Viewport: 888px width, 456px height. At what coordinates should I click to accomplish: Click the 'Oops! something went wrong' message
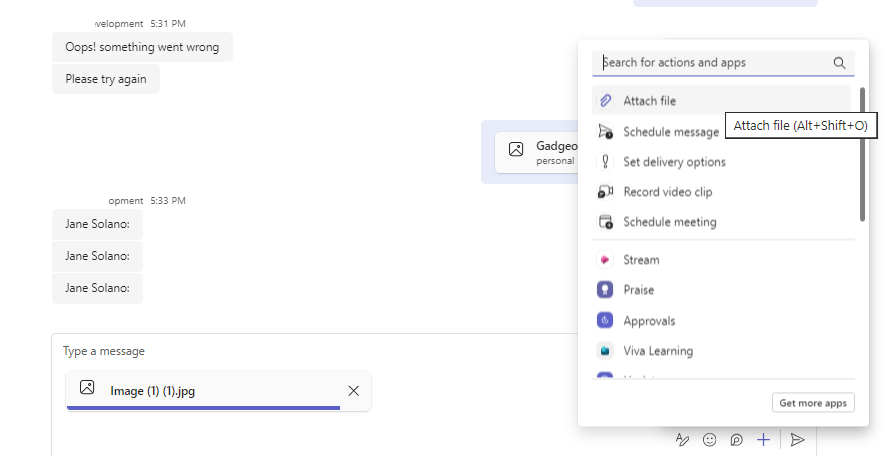[142, 47]
